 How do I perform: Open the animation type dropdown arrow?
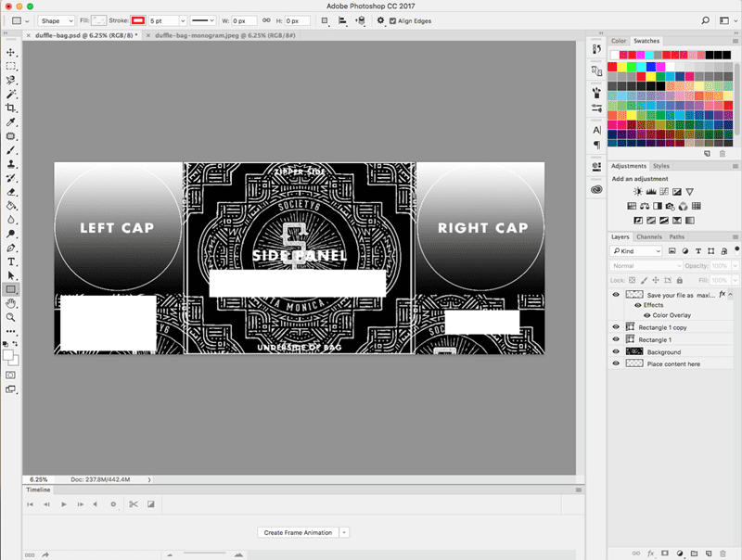pyautogui.click(x=344, y=532)
